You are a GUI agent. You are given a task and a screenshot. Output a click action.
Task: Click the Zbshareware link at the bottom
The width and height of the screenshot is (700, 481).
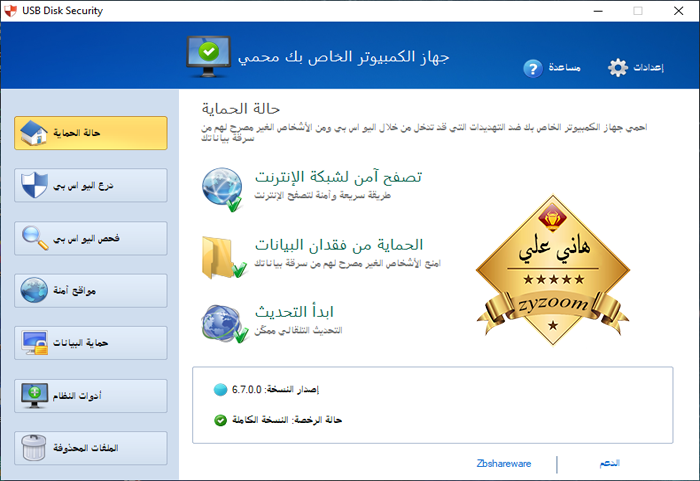504,464
